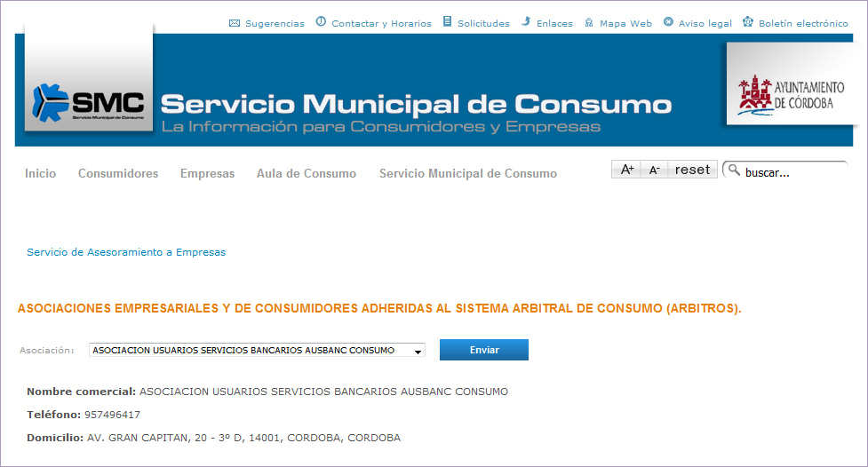This screenshot has height=467, width=868.
Task: Click the Mapa Web sitemap icon
Action: pyautogui.click(x=589, y=23)
